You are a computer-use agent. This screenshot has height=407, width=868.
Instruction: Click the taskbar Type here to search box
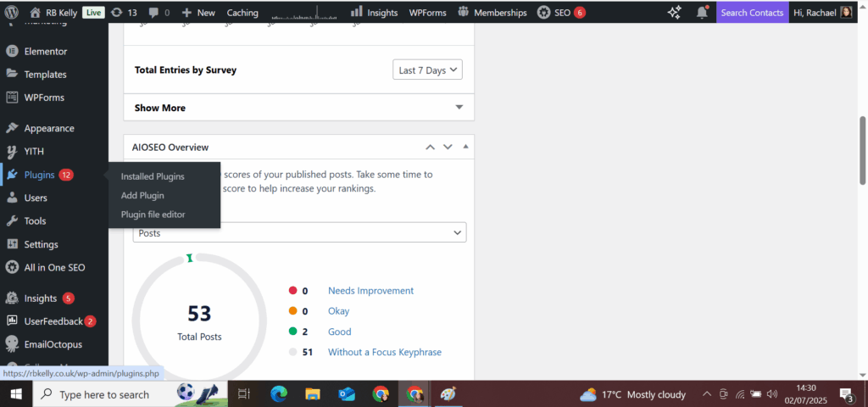pyautogui.click(x=130, y=394)
